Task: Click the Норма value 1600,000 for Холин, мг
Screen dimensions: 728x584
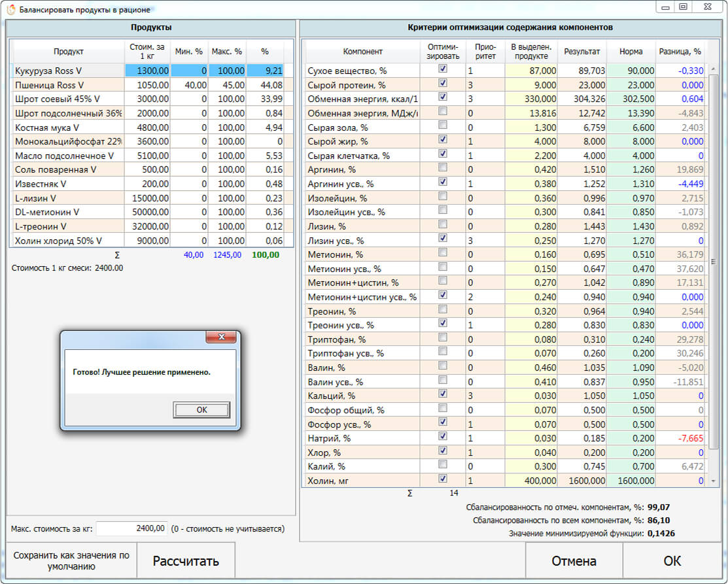Action: click(x=631, y=481)
